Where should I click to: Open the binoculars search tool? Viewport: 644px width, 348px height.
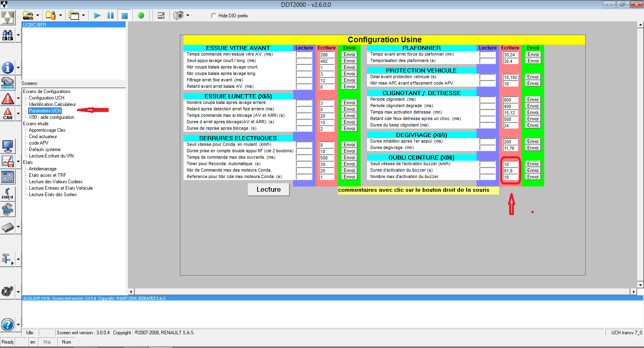point(8,35)
